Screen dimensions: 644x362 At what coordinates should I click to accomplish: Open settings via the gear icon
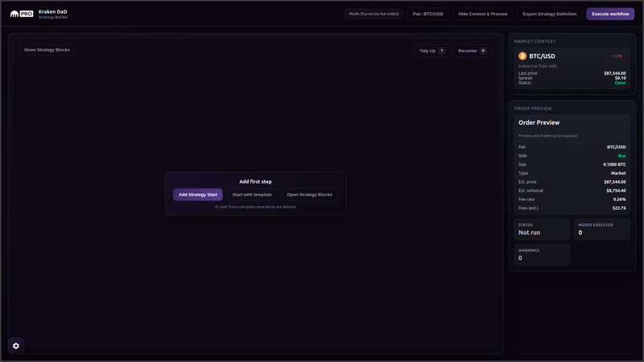click(x=16, y=345)
